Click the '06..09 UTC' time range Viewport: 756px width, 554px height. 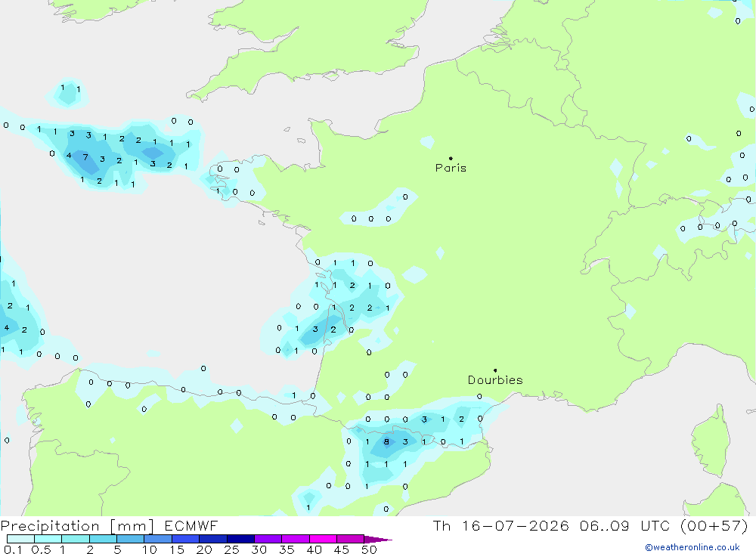(x=624, y=525)
